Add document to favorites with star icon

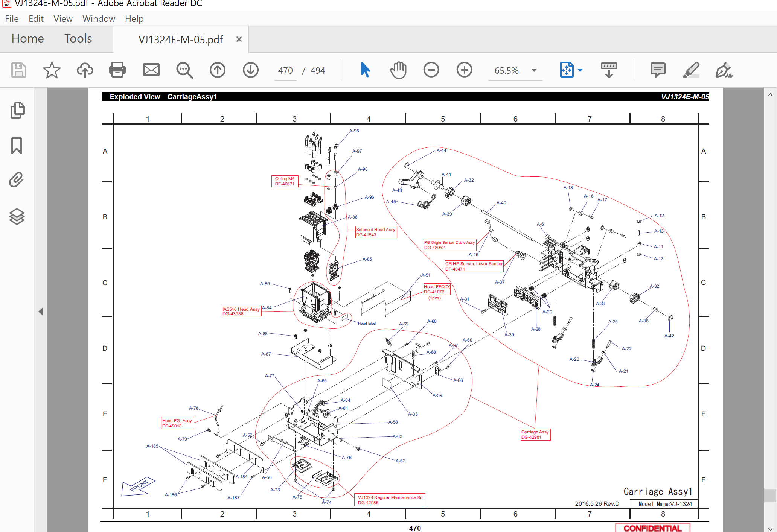[52, 70]
